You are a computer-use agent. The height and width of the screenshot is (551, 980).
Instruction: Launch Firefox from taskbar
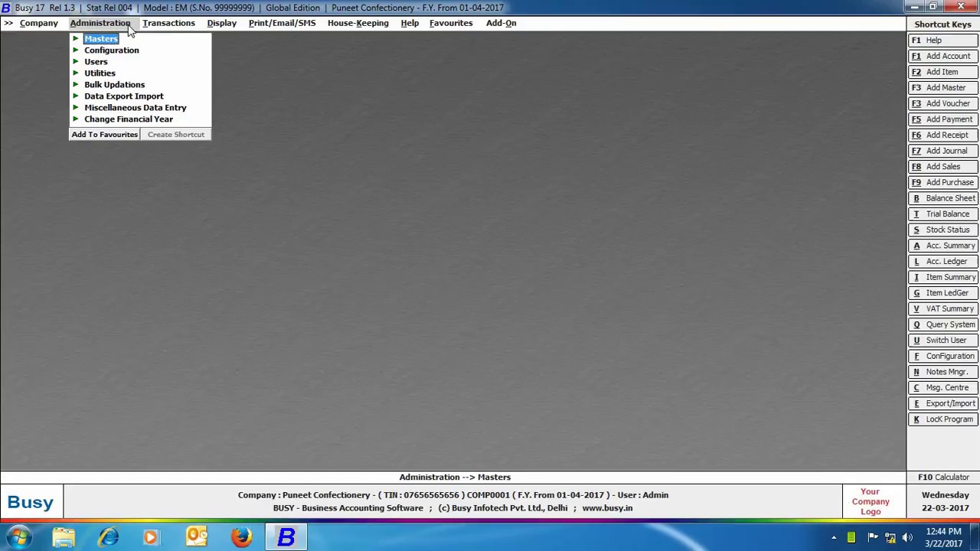coord(241,537)
